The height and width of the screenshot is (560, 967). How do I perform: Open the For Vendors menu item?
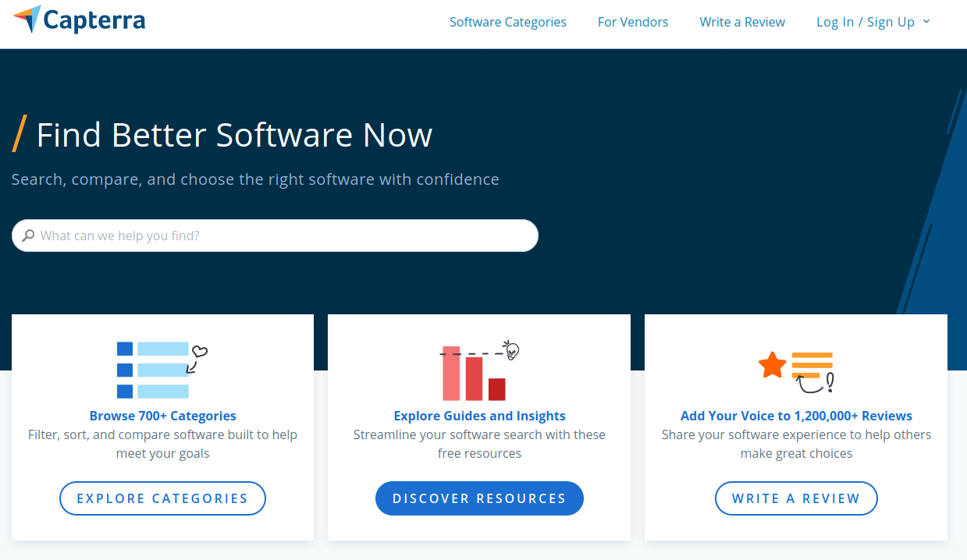point(633,22)
